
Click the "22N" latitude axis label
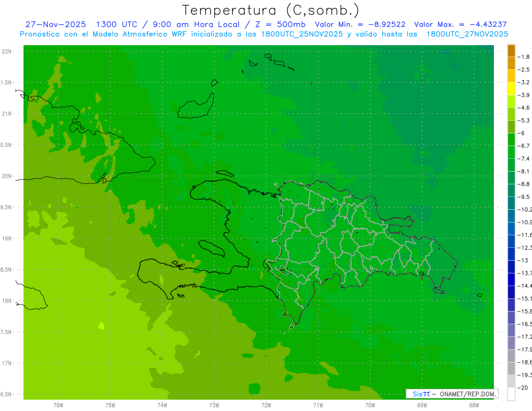click(x=6, y=51)
